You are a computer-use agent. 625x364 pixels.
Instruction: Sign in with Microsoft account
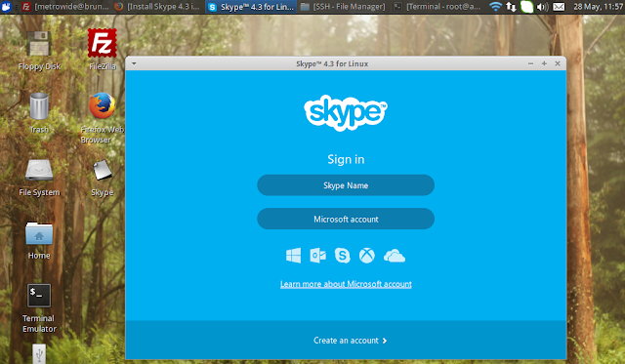[x=346, y=219]
